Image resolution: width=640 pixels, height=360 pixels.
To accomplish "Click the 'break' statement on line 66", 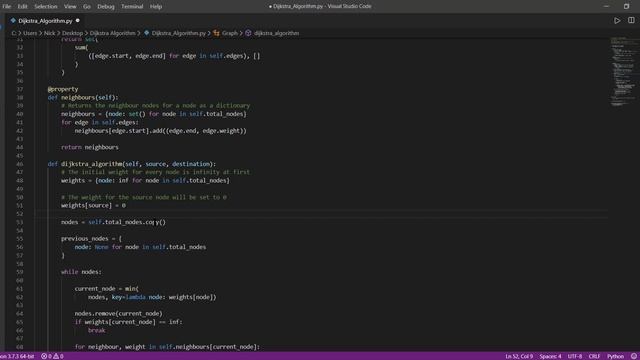I will point(97,330).
